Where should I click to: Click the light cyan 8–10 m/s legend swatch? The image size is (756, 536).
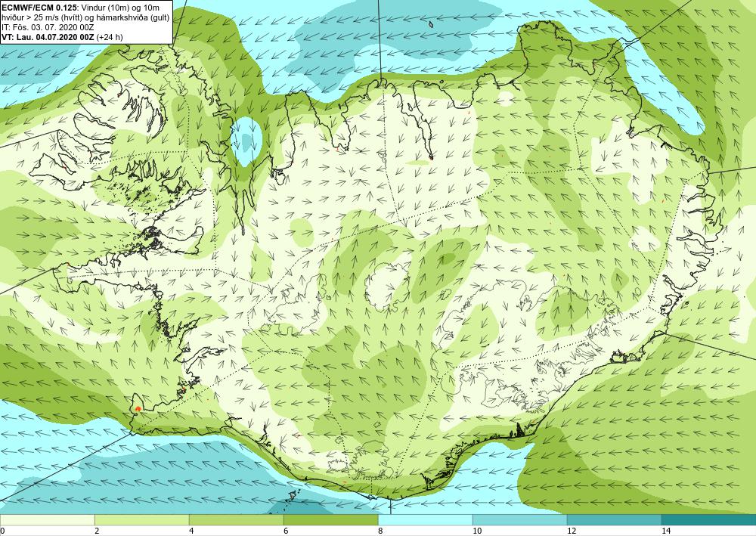coord(425,519)
